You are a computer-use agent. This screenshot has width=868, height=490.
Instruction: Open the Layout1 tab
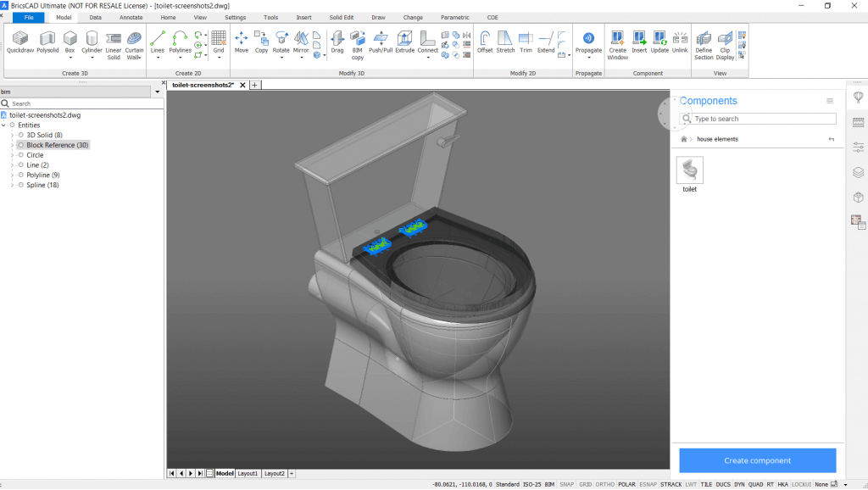coord(248,473)
